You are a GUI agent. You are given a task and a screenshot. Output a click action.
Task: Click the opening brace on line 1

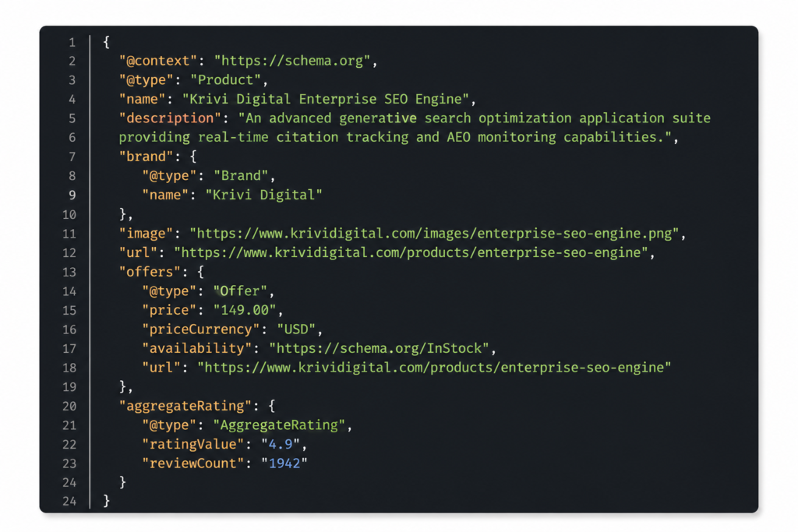106,42
